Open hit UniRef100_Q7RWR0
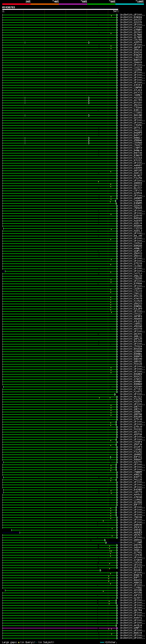The height and width of the screenshot is (644, 146). point(131,30)
